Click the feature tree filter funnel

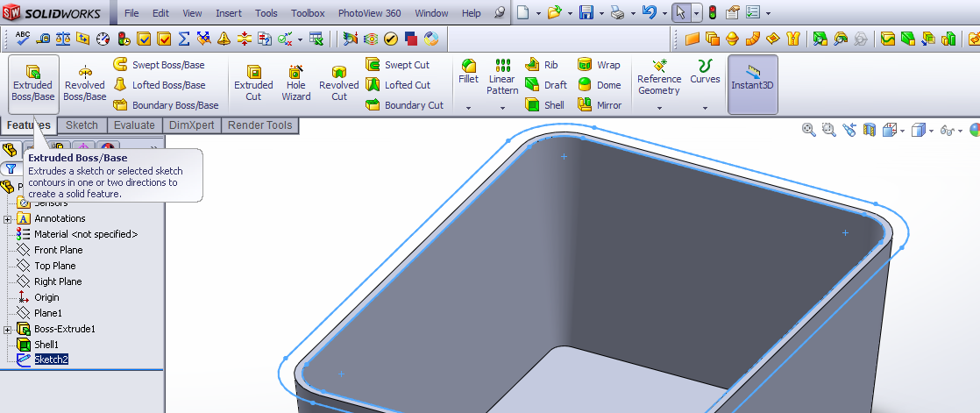pos(11,168)
